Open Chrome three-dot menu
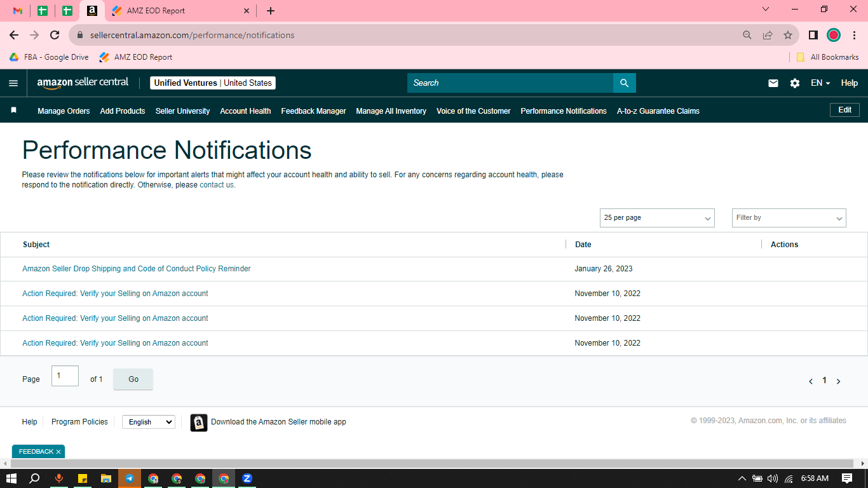The width and height of the screenshot is (868, 488). (x=855, y=35)
